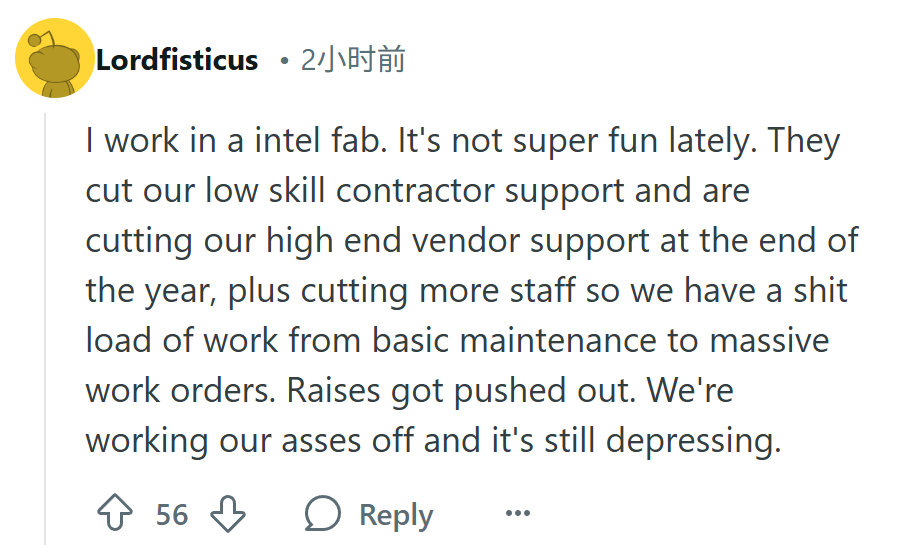
Task: Downvote the Lordfisticus comment
Action: point(228,513)
